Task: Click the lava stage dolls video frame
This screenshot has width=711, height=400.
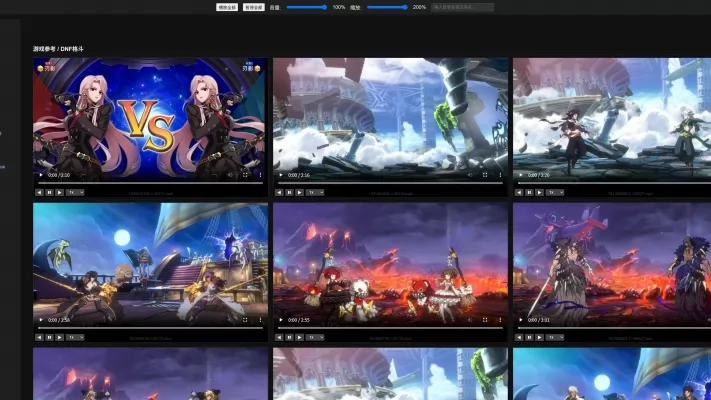Action: point(390,266)
